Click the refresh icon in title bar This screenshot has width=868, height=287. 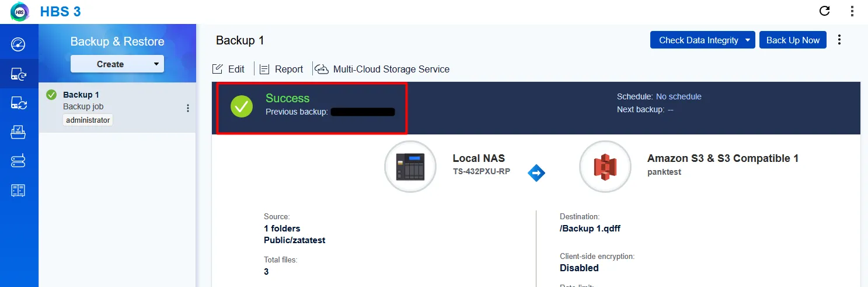point(824,11)
